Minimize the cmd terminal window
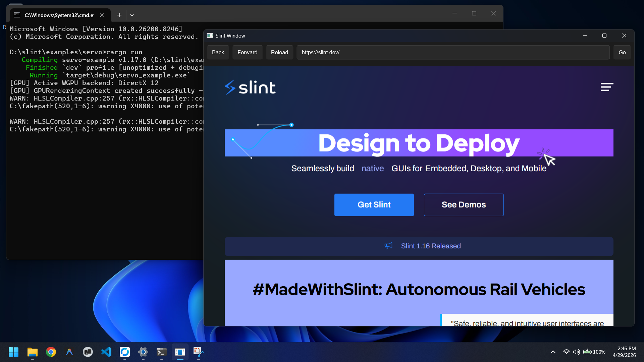The height and width of the screenshot is (362, 644). [454, 13]
